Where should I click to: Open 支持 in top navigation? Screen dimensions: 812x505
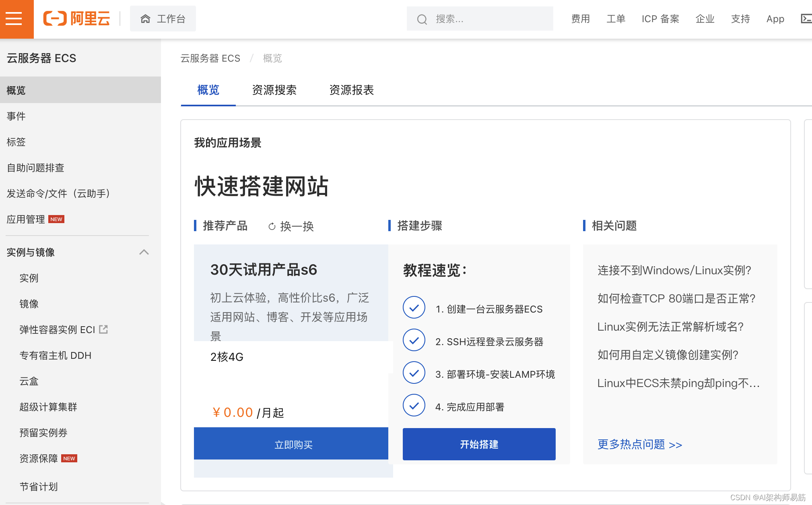pos(740,19)
